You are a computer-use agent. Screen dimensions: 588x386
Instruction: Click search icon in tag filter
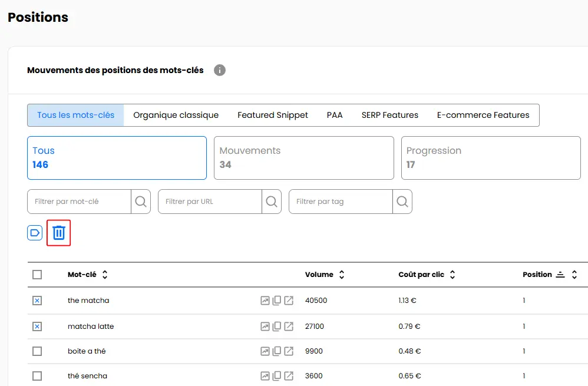click(402, 202)
